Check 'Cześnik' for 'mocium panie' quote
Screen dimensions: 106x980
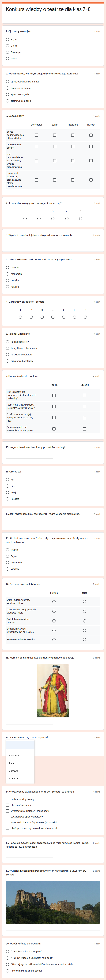[84, 429]
